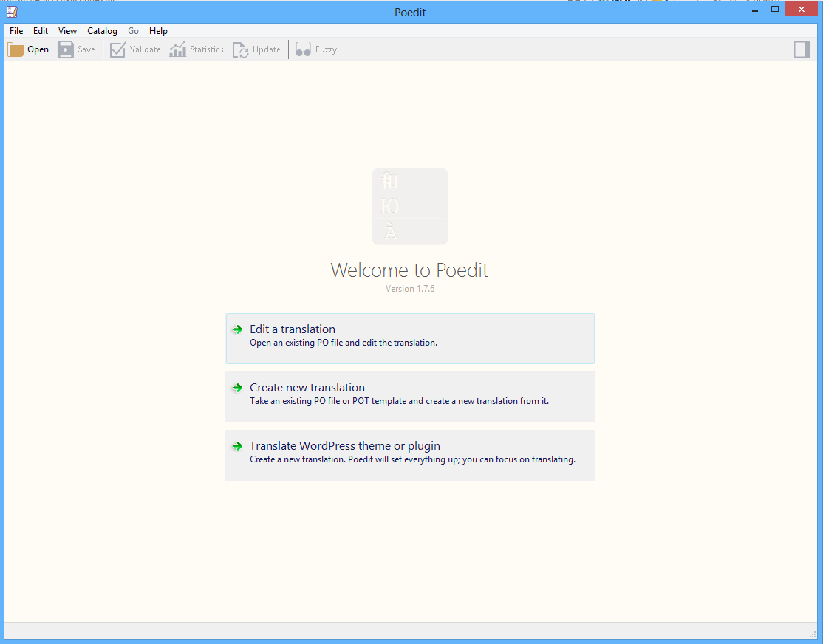Screen dimensions: 823x644
Task: Click 'Open an existing PO file' description
Action: click(x=344, y=343)
